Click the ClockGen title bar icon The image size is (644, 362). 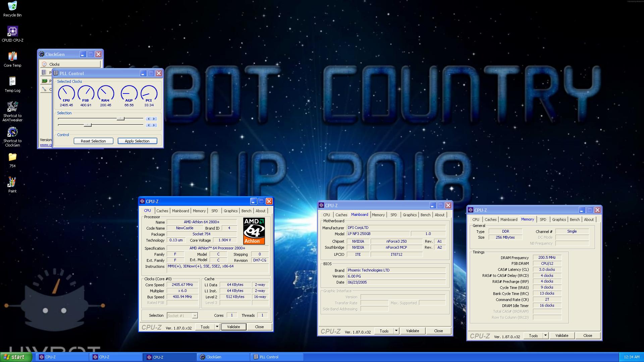(42, 54)
